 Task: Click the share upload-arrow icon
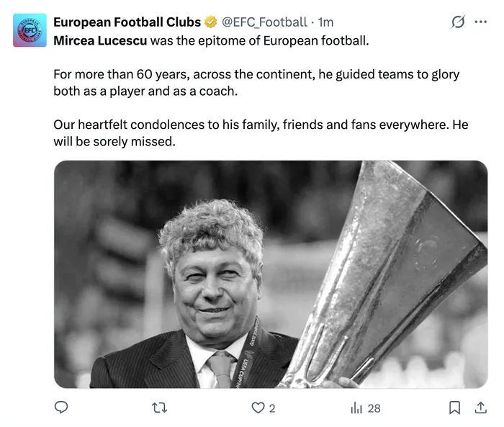coord(480,408)
